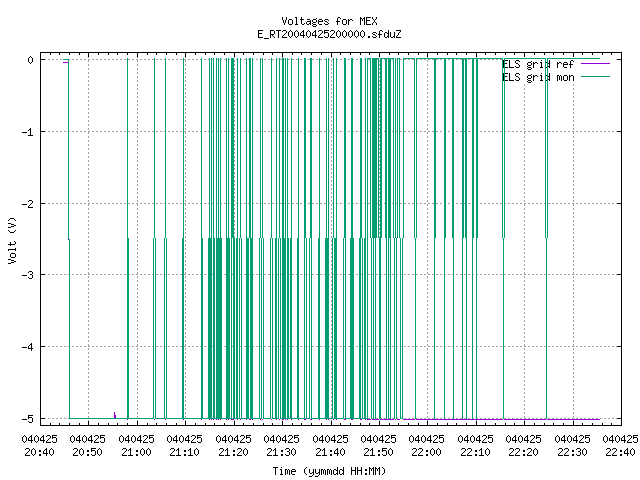Click the 'Time (yymmdd HH:MM)' x-axis label
The image size is (640, 480).
click(x=329, y=471)
